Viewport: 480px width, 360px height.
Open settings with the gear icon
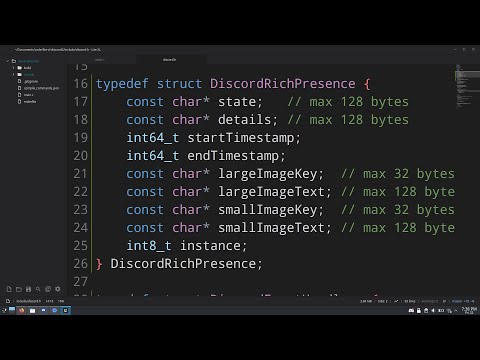coord(58,289)
